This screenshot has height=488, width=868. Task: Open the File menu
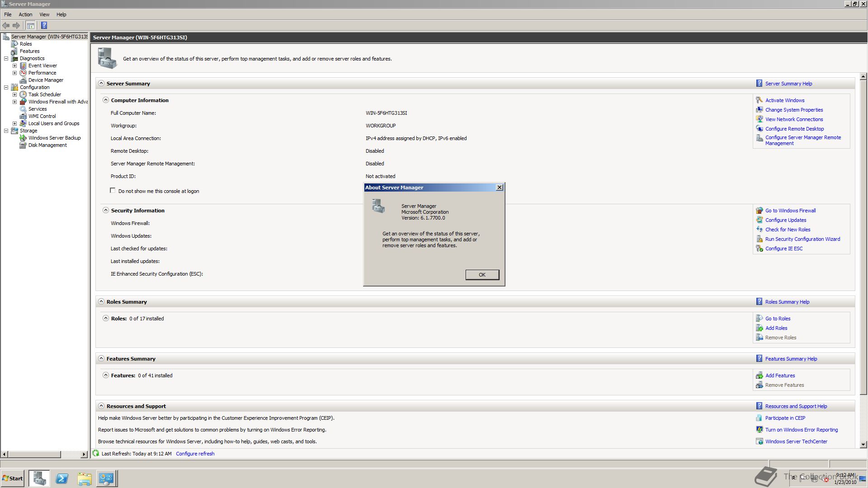8,14
